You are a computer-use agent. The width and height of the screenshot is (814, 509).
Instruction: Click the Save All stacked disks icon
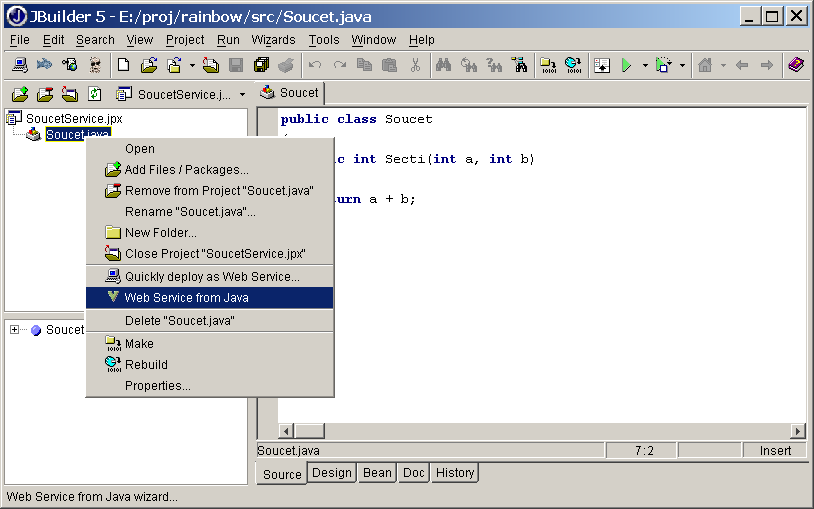(261, 65)
